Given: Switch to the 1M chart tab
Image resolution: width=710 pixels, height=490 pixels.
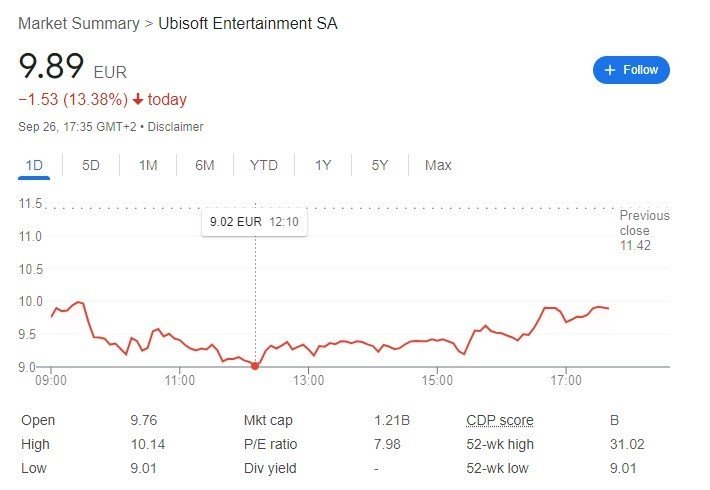Looking at the screenshot, I should tap(148, 165).
